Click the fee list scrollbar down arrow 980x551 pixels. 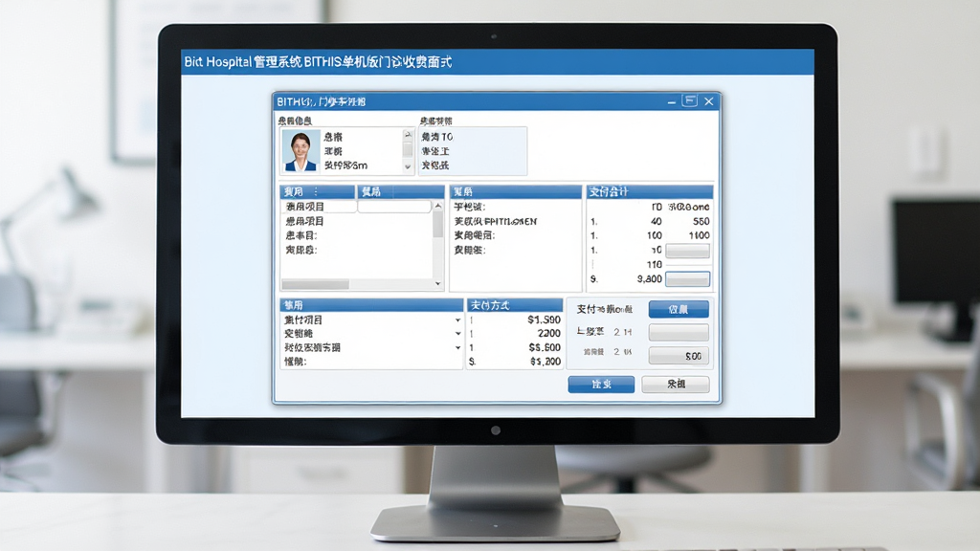[x=438, y=283]
